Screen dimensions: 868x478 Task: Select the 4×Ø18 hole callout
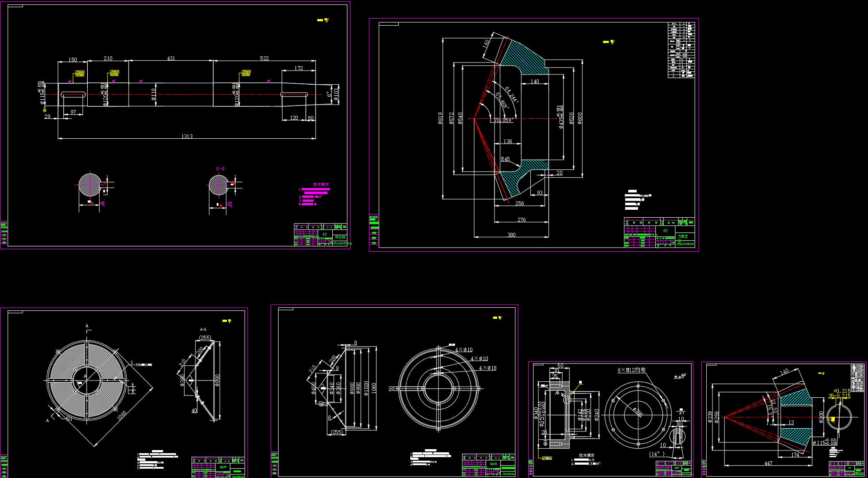[x=487, y=368]
